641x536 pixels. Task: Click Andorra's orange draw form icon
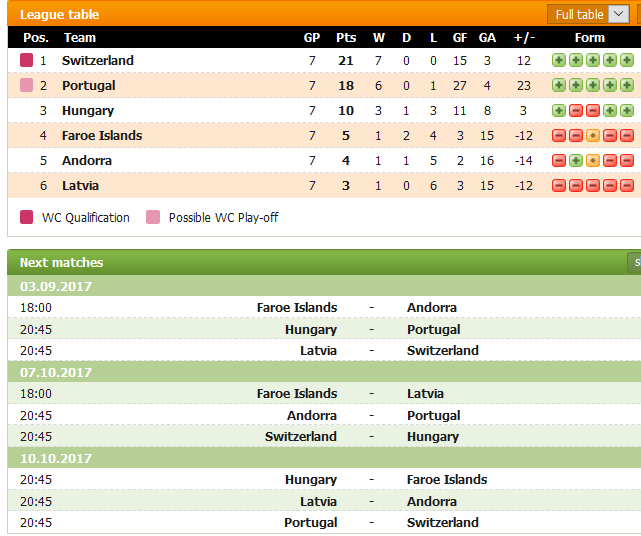(593, 161)
